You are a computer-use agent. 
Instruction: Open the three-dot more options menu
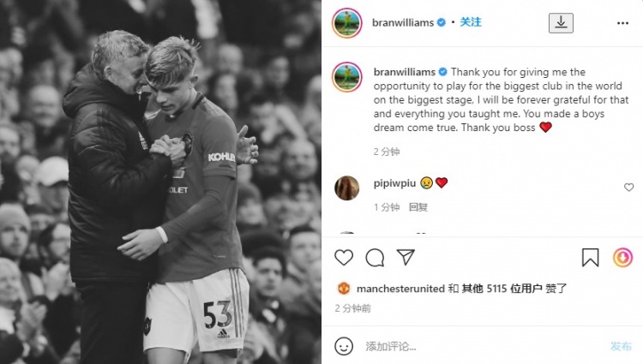pos(622,23)
